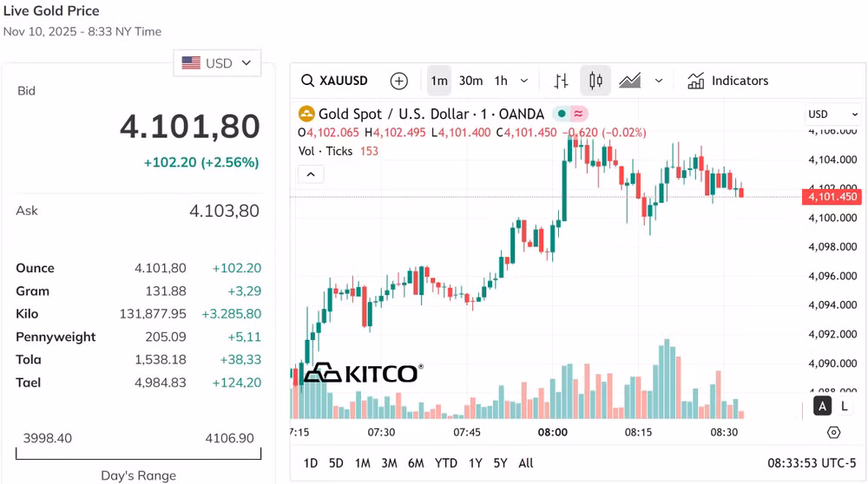Click the Gold Spot symbol logo icon
The height and width of the screenshot is (484, 868).
(306, 114)
